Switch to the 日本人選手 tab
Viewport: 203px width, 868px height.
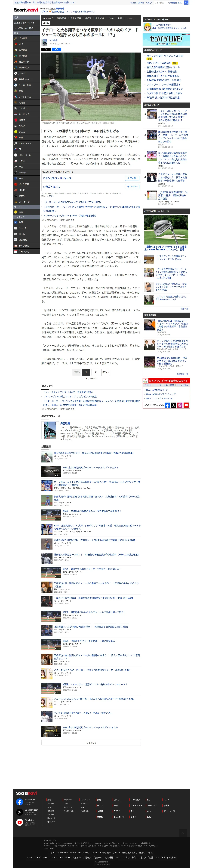[76, 18]
